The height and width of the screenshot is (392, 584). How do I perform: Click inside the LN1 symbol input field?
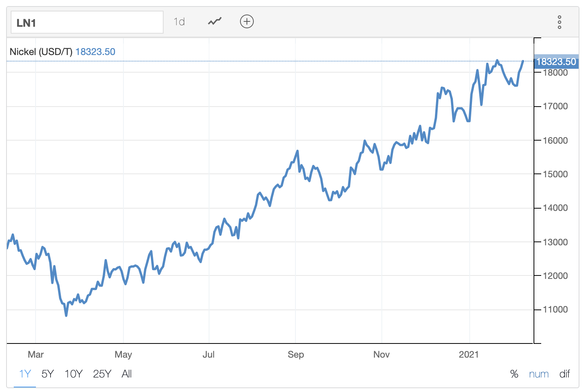pyautogui.click(x=87, y=22)
